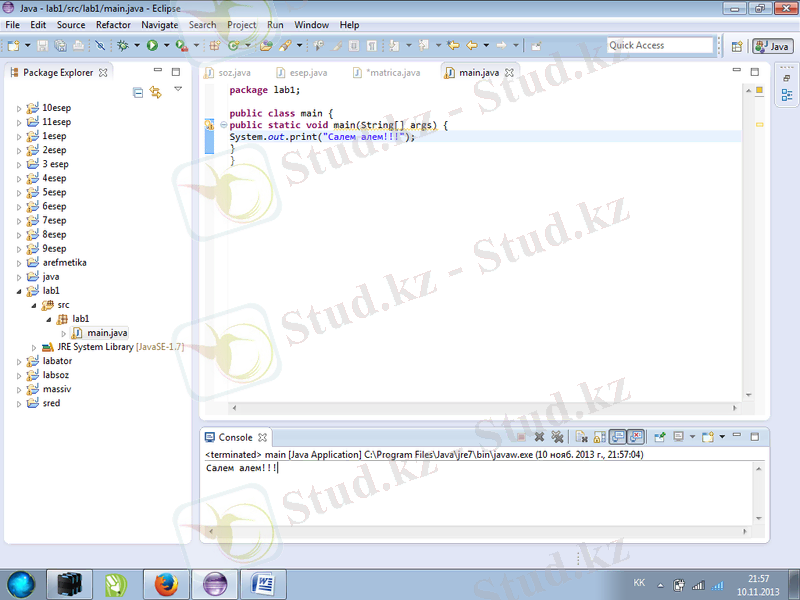
Task: Click the Outline icon in right sidebar
Action: [787, 95]
